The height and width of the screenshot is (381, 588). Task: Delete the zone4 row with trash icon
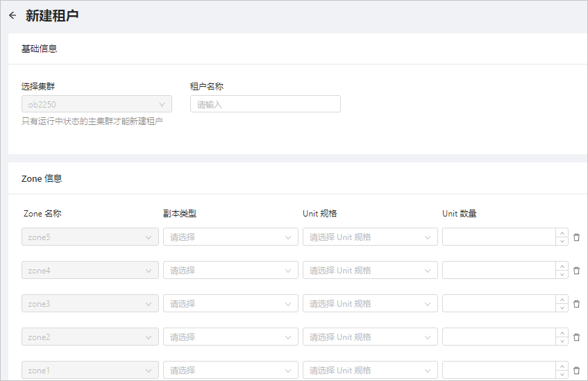coord(577,271)
